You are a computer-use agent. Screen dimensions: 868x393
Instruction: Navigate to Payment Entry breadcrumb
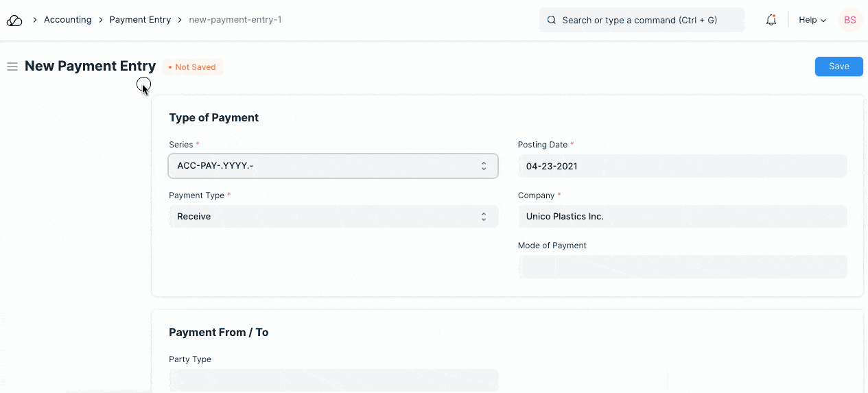(x=140, y=20)
